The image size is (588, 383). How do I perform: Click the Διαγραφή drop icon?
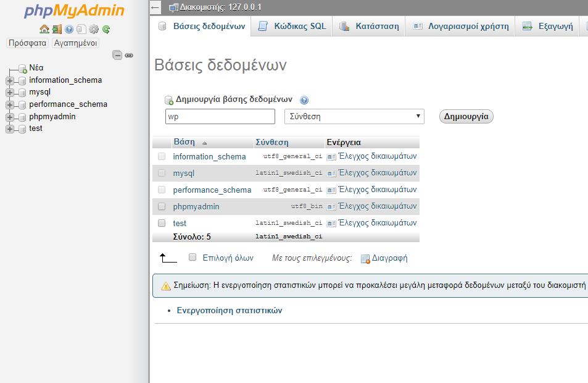click(x=365, y=259)
